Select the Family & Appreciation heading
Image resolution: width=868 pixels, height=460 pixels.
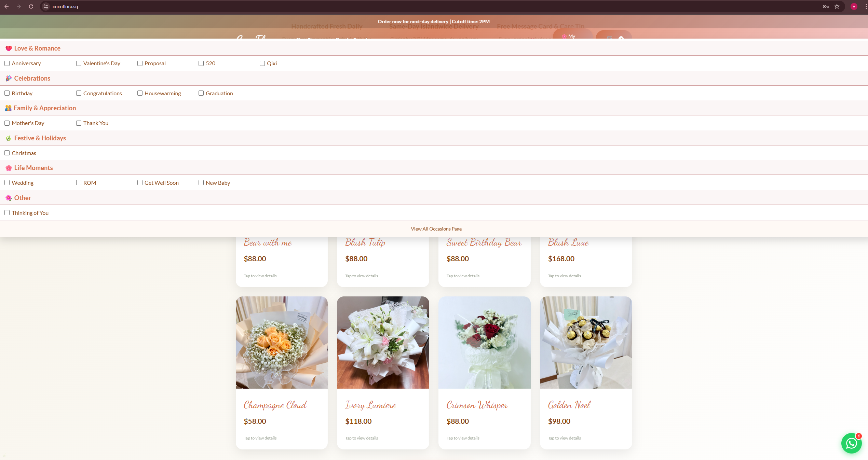pos(45,108)
